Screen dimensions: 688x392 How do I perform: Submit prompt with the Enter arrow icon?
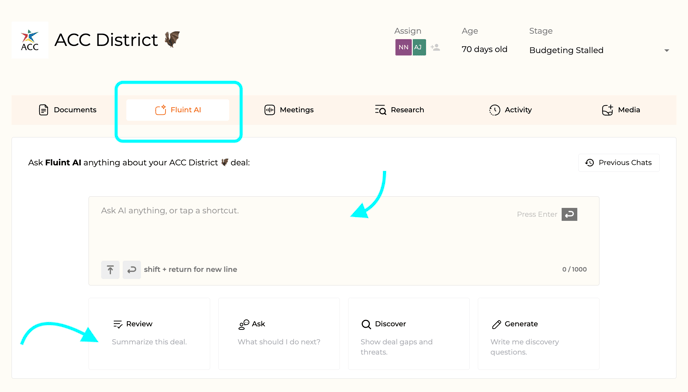click(x=570, y=214)
